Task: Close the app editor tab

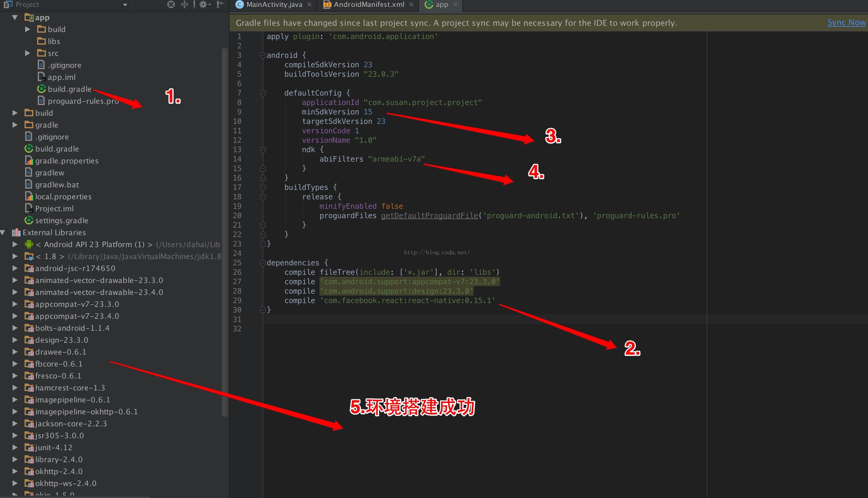Action: (455, 4)
